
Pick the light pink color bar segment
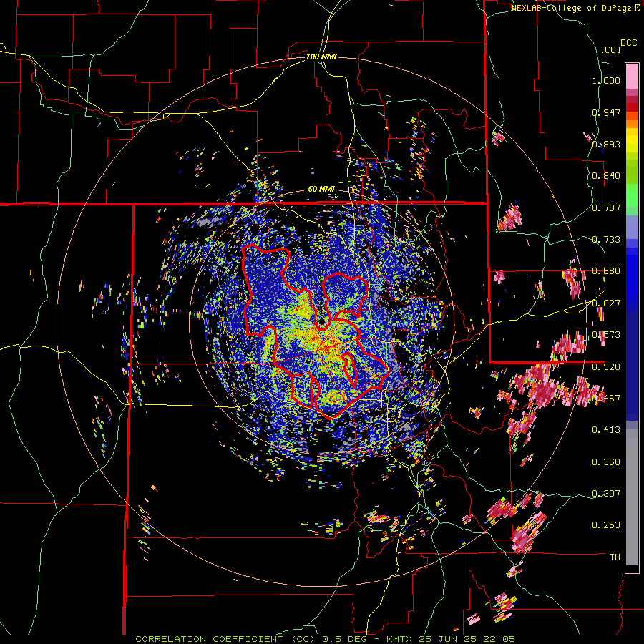632,76
